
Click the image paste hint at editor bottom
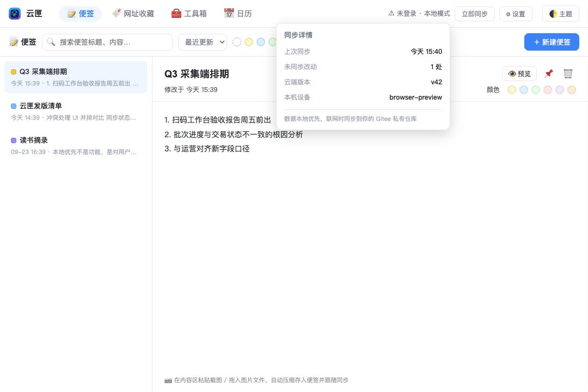pyautogui.click(x=256, y=380)
